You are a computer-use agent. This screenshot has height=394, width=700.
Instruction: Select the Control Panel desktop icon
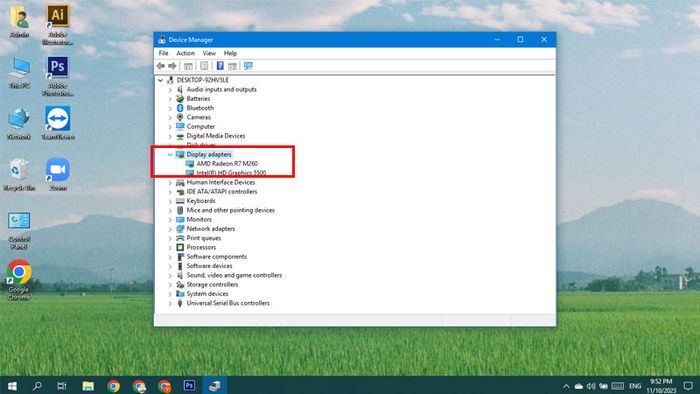(19, 230)
